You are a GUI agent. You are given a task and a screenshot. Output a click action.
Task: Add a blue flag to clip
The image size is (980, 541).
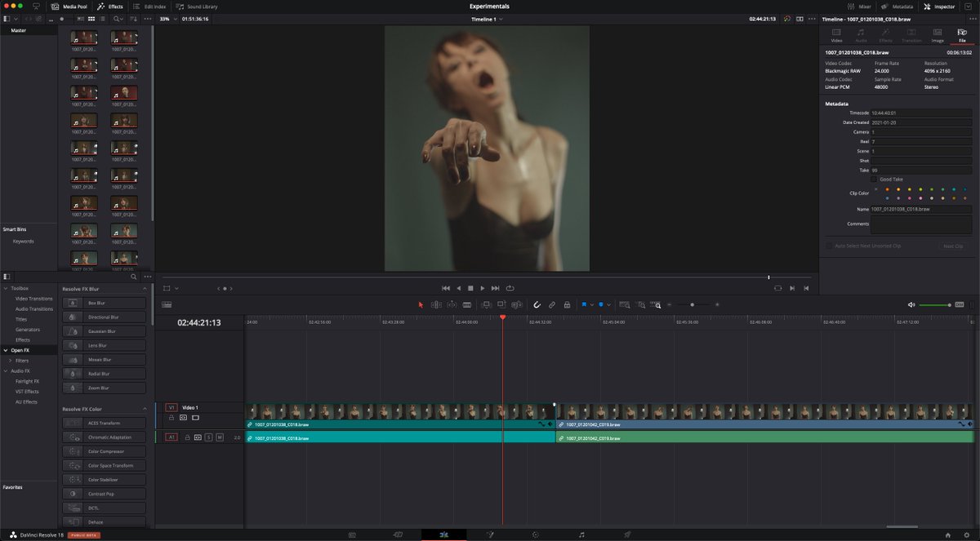585,304
